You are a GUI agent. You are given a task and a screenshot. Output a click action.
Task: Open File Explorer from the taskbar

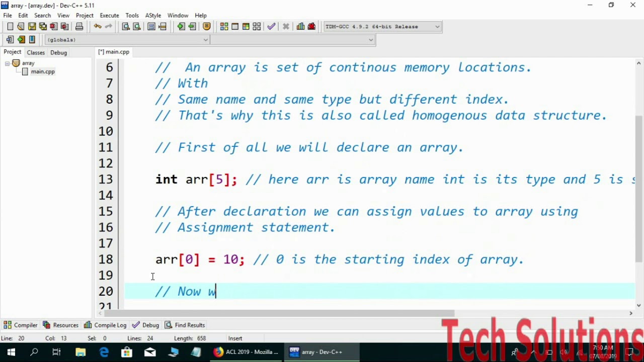tap(80, 352)
